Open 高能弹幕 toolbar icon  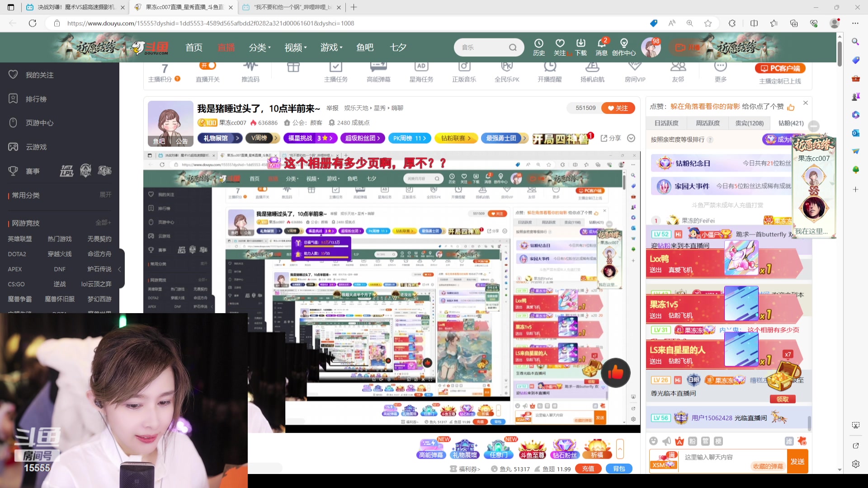tap(378, 72)
